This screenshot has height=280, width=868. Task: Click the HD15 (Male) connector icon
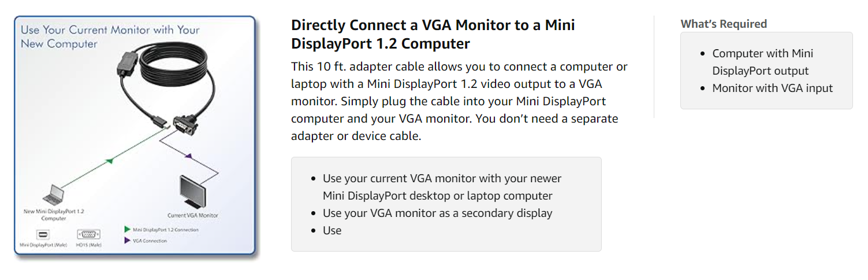coord(88,234)
